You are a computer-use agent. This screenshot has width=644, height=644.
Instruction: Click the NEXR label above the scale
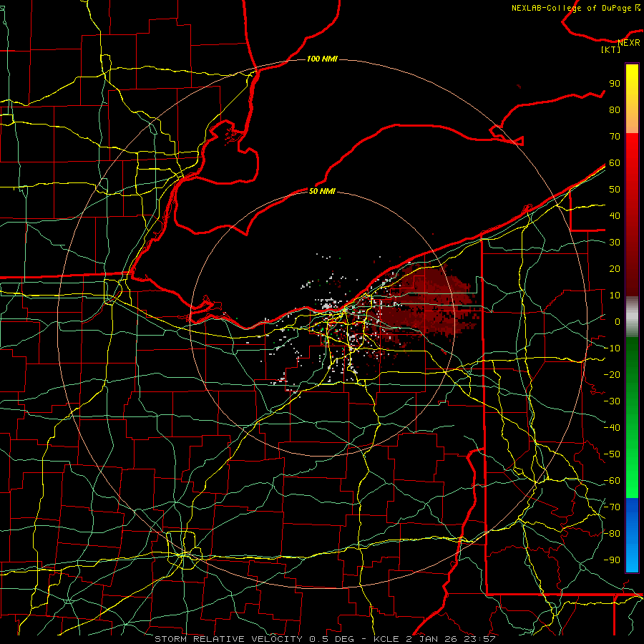(x=629, y=43)
